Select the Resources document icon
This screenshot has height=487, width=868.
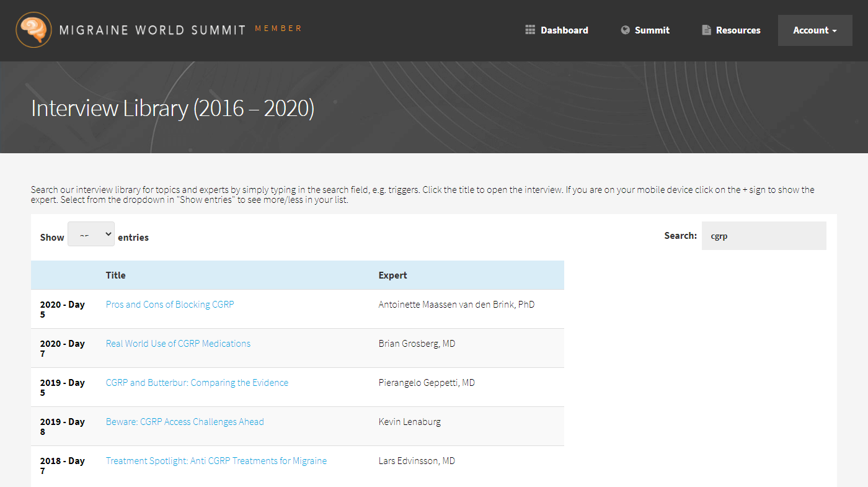706,29
